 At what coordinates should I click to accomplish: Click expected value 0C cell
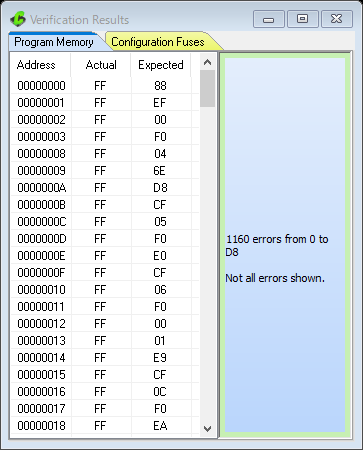coord(160,392)
